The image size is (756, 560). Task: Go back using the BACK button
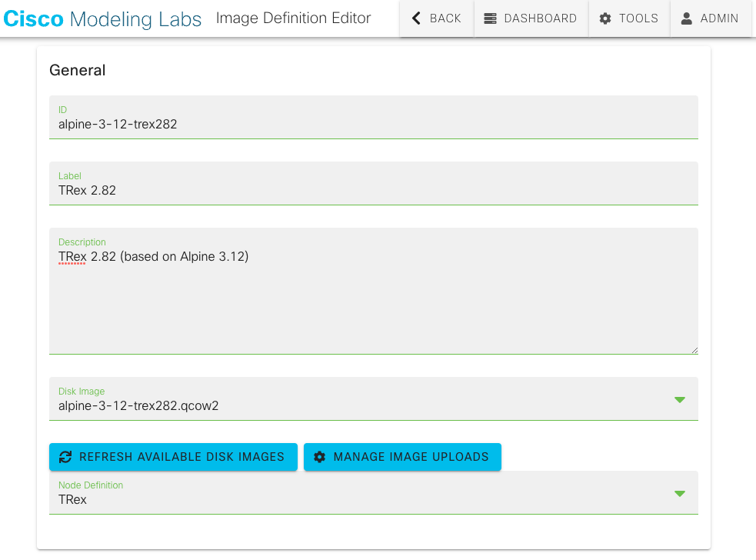436,18
